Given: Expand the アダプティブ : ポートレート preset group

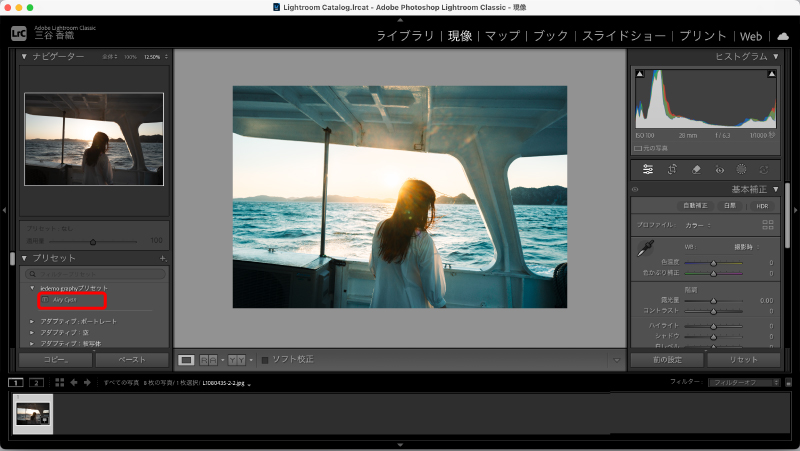Looking at the screenshot, I should coord(32,321).
